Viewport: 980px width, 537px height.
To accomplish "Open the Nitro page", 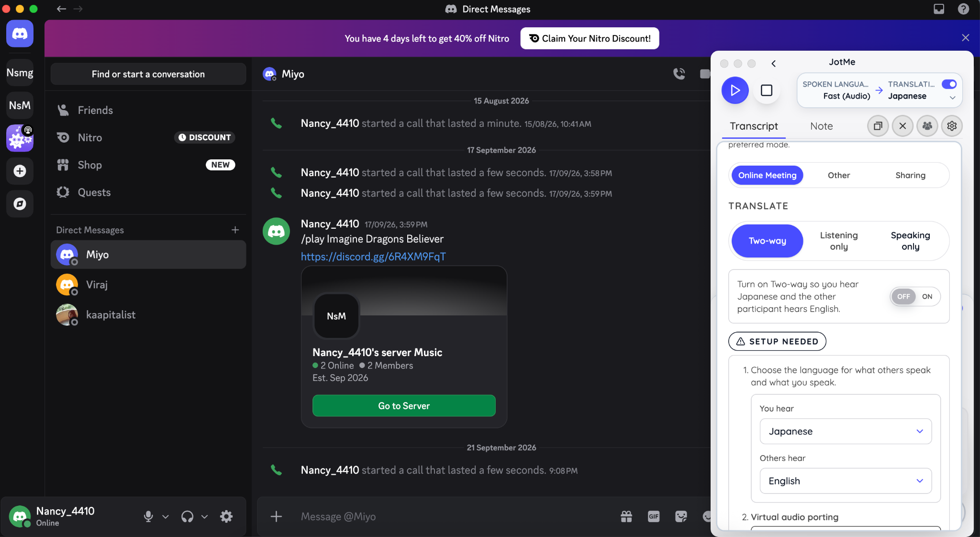I will click(148, 137).
